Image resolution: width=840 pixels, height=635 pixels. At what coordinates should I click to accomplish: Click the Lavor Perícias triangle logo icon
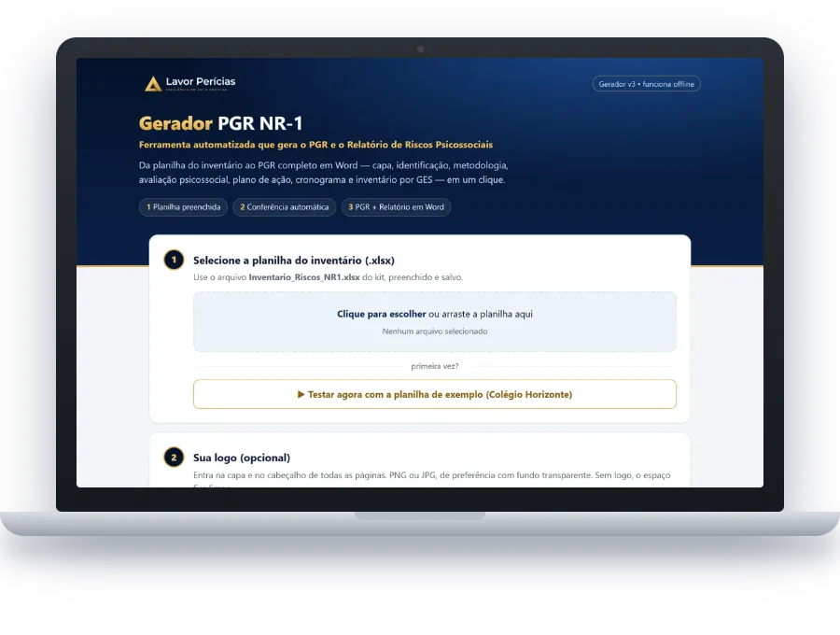[153, 84]
